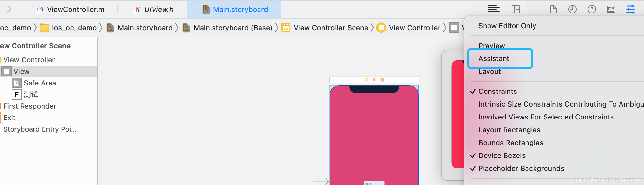Show the History inspector
The image size is (644, 185).
coord(572,9)
